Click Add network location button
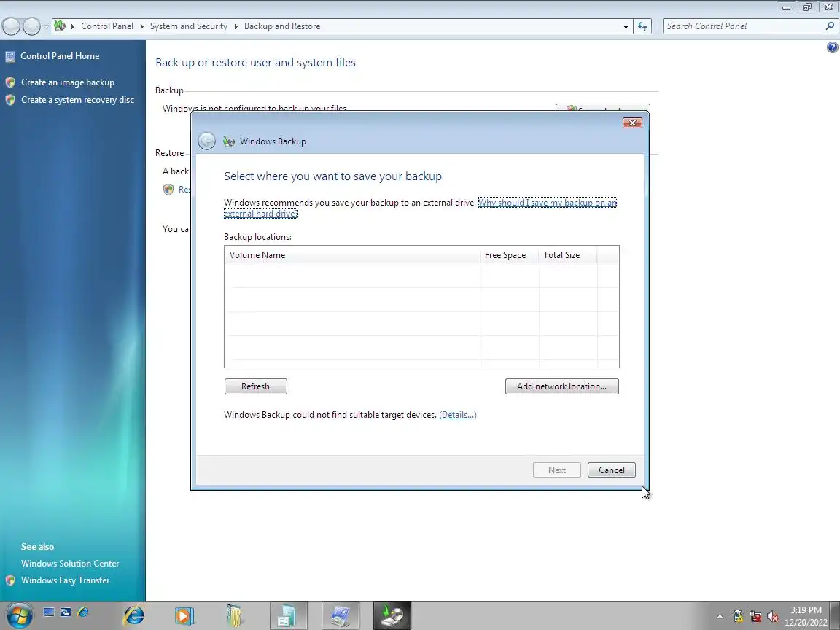The image size is (840, 630). pyautogui.click(x=562, y=386)
